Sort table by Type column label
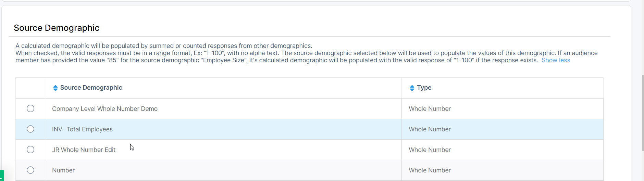The width and height of the screenshot is (644, 181). pyautogui.click(x=424, y=88)
